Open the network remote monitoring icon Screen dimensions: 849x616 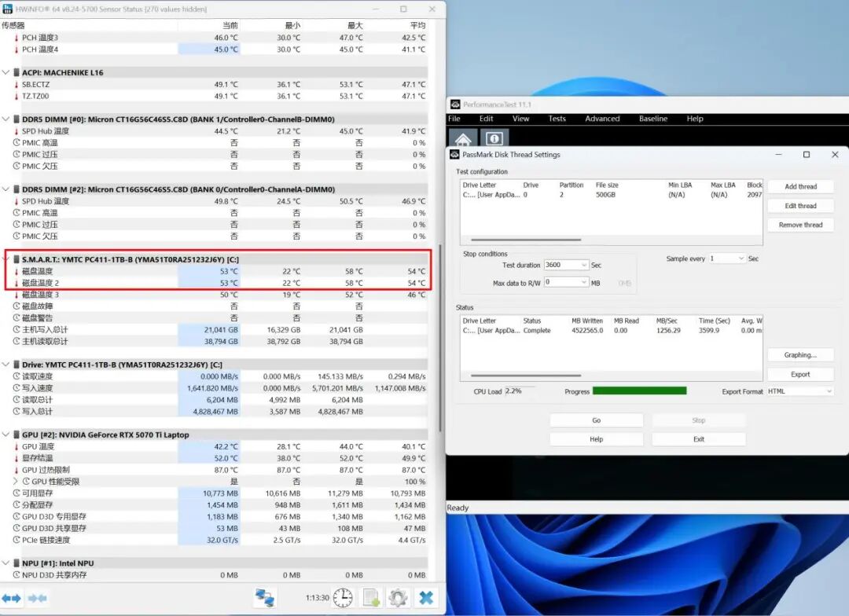265,598
